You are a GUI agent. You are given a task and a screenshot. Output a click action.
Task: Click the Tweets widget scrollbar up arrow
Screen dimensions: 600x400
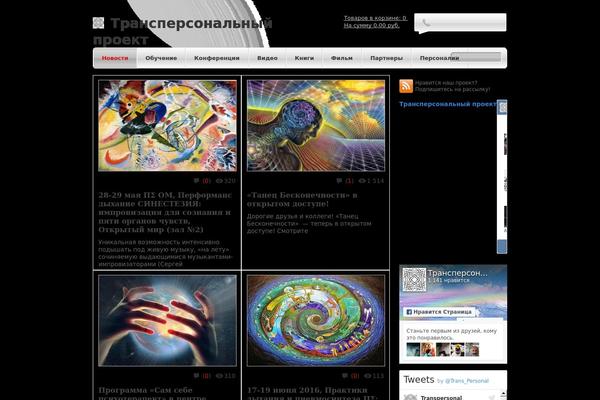(x=503, y=393)
